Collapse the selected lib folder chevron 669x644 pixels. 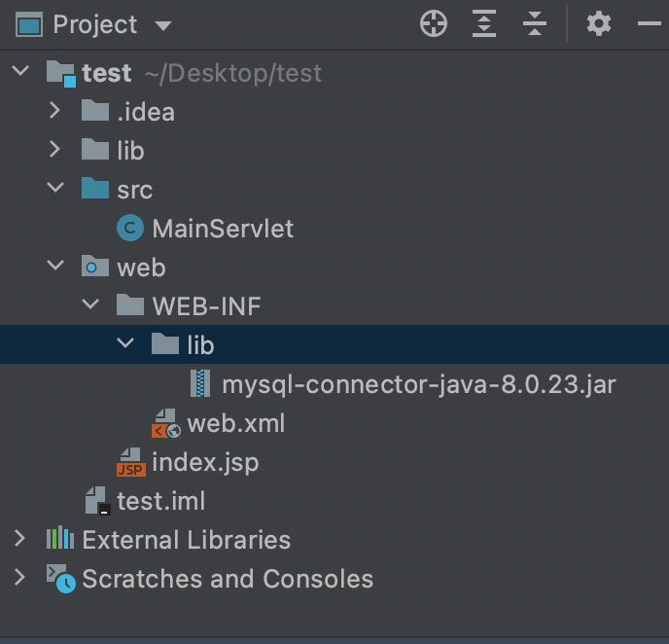(125, 342)
